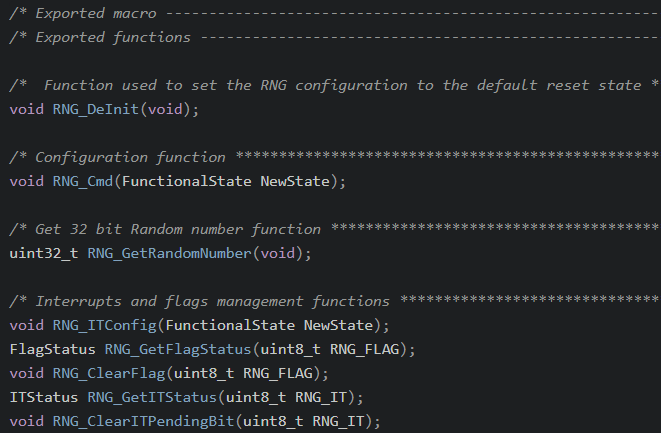This screenshot has width=661, height=433.
Task: Click the Configuration function comment
Action: [335, 158]
